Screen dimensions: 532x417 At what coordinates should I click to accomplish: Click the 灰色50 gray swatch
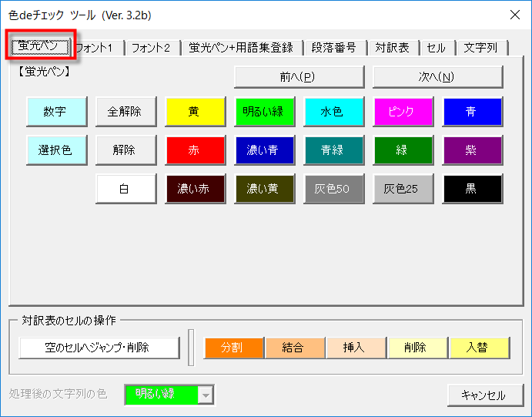tap(333, 189)
